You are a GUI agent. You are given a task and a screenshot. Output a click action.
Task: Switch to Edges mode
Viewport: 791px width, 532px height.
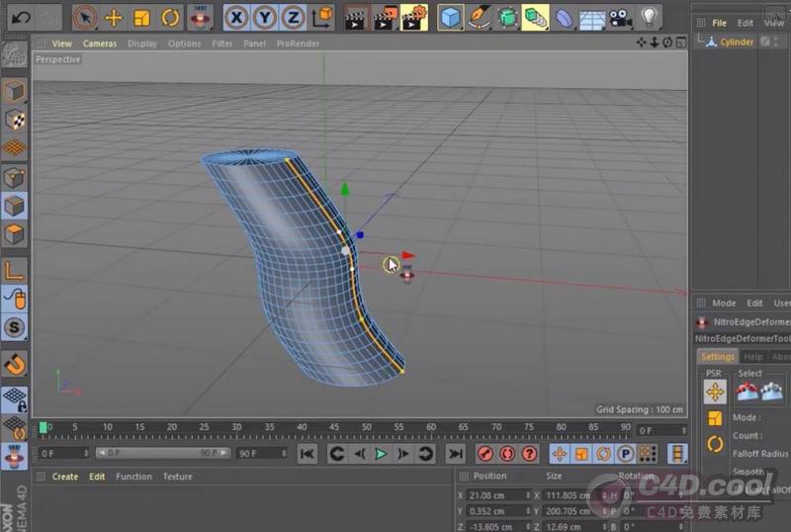[x=14, y=206]
